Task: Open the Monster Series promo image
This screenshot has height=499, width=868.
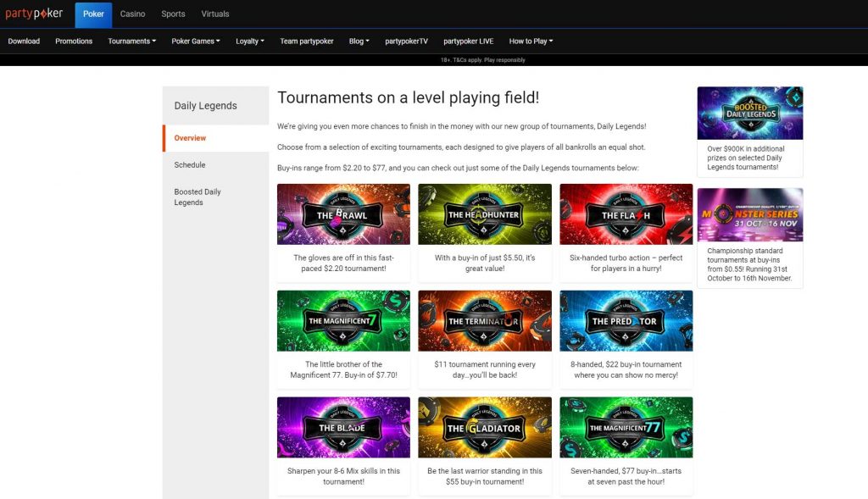Action: pyautogui.click(x=750, y=214)
